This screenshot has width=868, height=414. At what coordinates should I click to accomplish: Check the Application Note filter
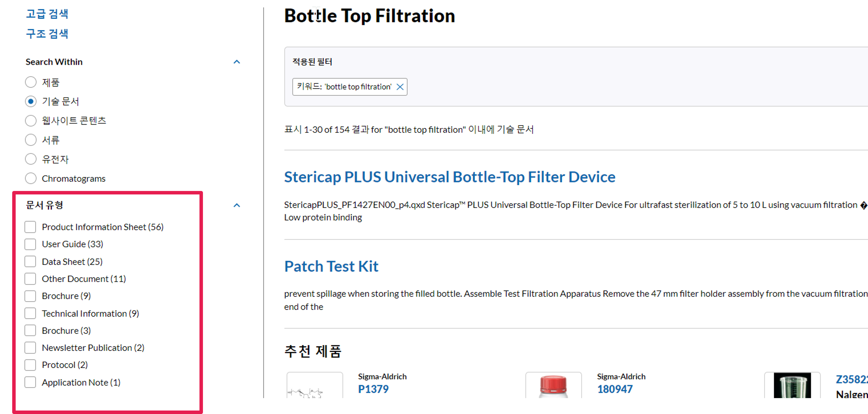[x=30, y=382]
